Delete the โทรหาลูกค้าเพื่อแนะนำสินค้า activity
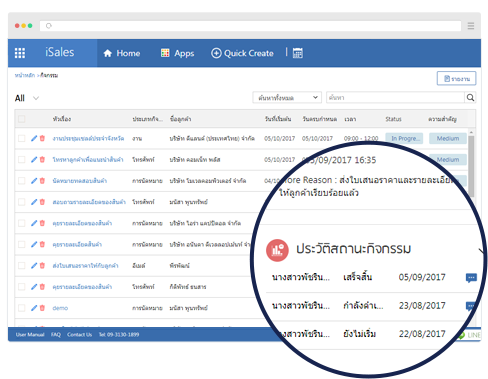The image size is (488, 379). pyautogui.click(x=42, y=160)
